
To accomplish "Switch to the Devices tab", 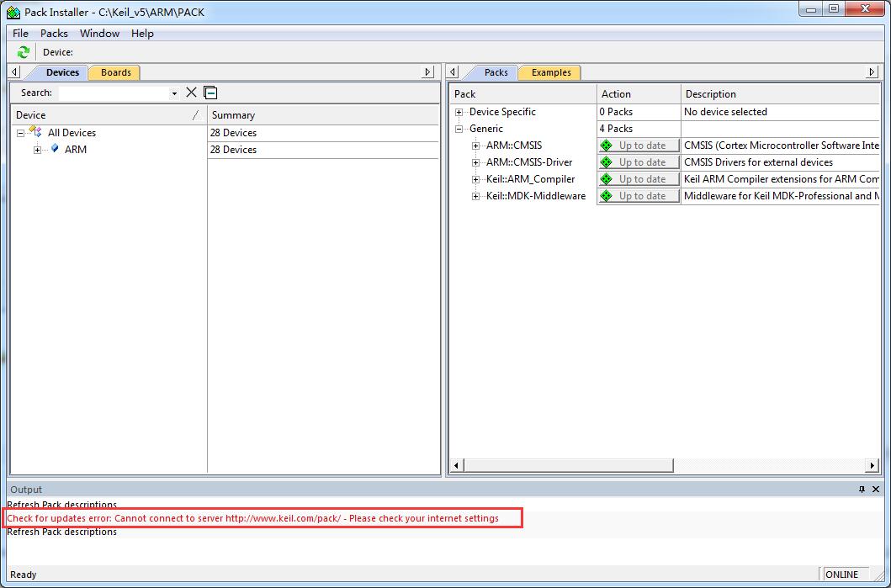I will (62, 72).
